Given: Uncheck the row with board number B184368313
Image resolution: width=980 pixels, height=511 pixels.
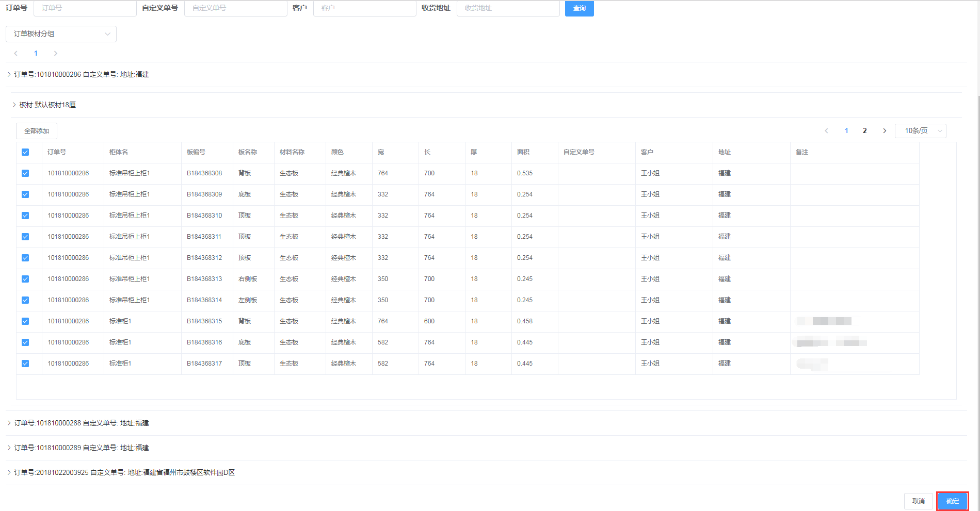Looking at the screenshot, I should pos(25,279).
